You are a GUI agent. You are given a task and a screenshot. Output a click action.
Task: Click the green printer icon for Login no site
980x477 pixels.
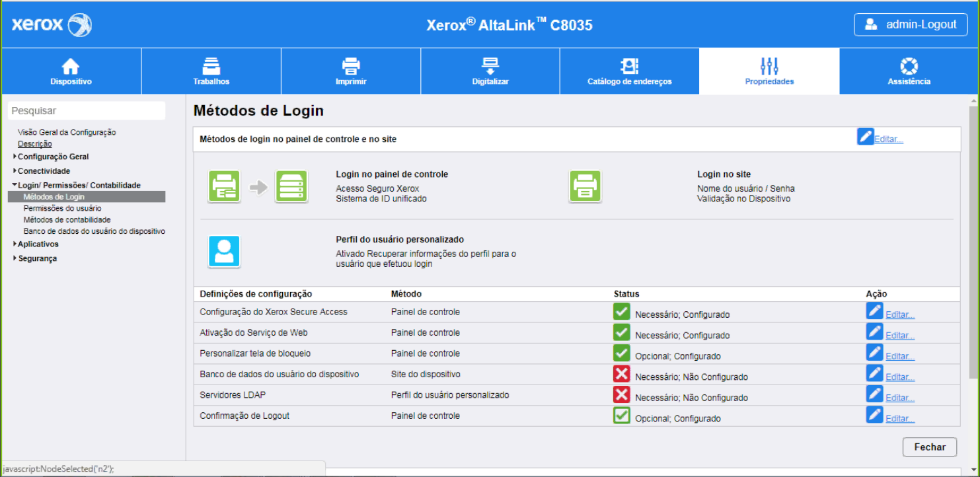pyautogui.click(x=585, y=187)
